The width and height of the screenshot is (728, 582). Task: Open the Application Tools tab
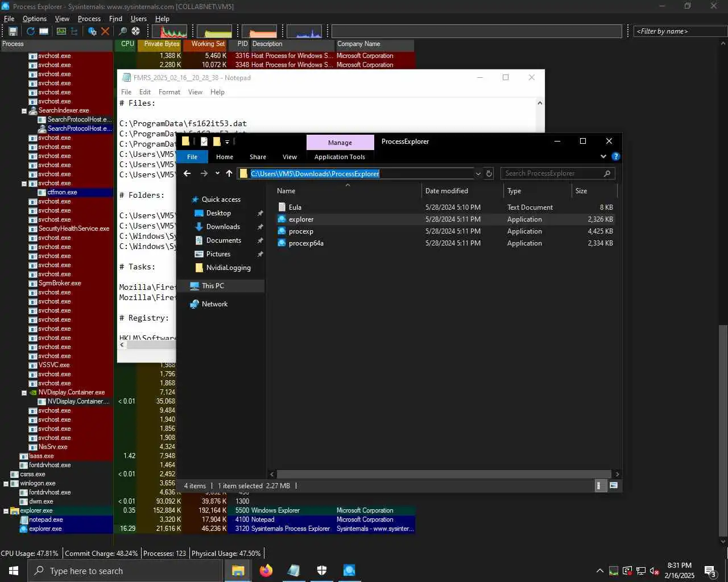340,157
